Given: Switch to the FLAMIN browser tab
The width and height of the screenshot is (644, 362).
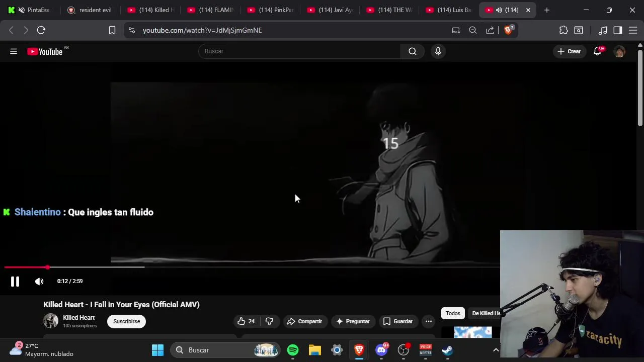Looking at the screenshot, I should [211, 10].
